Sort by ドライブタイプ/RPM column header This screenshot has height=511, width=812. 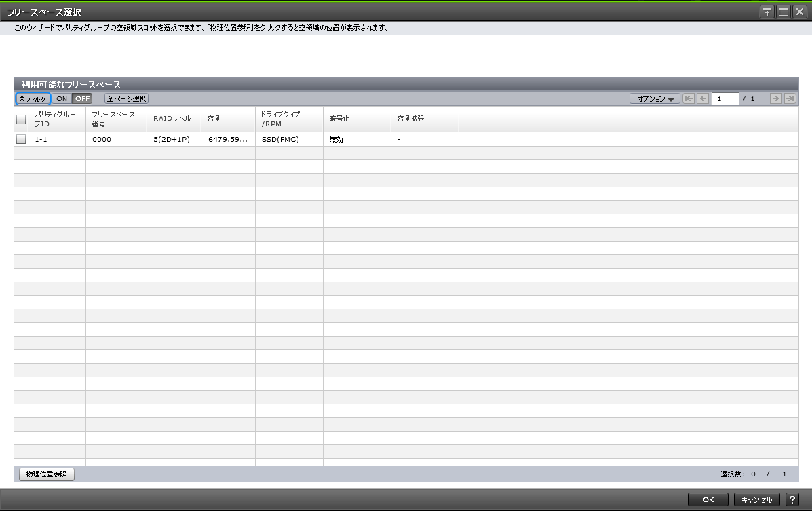pos(290,119)
